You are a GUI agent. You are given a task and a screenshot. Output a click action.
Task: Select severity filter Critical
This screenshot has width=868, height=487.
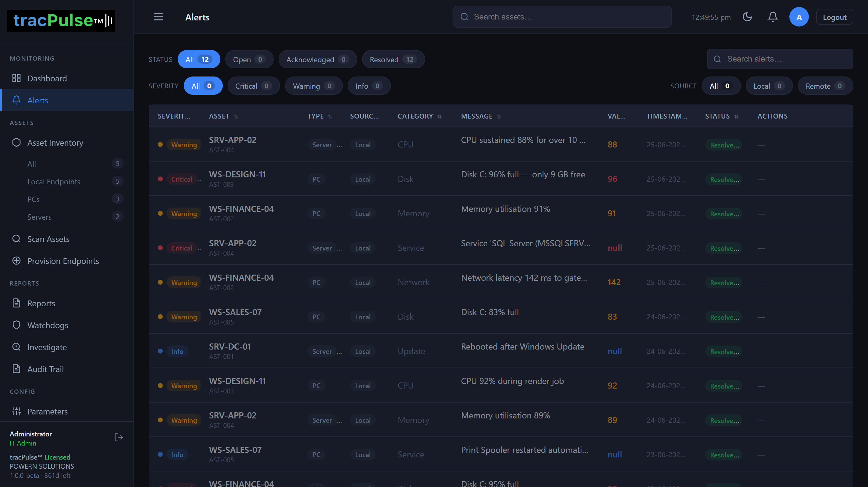pos(254,86)
